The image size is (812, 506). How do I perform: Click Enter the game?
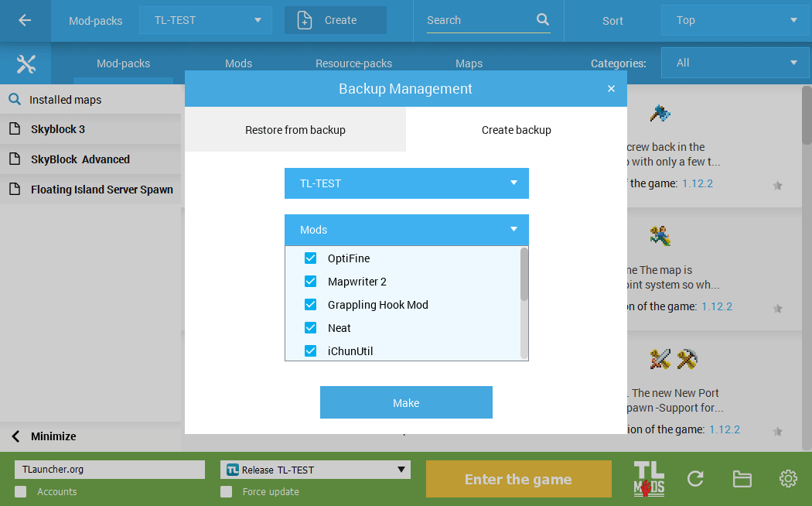(518, 478)
